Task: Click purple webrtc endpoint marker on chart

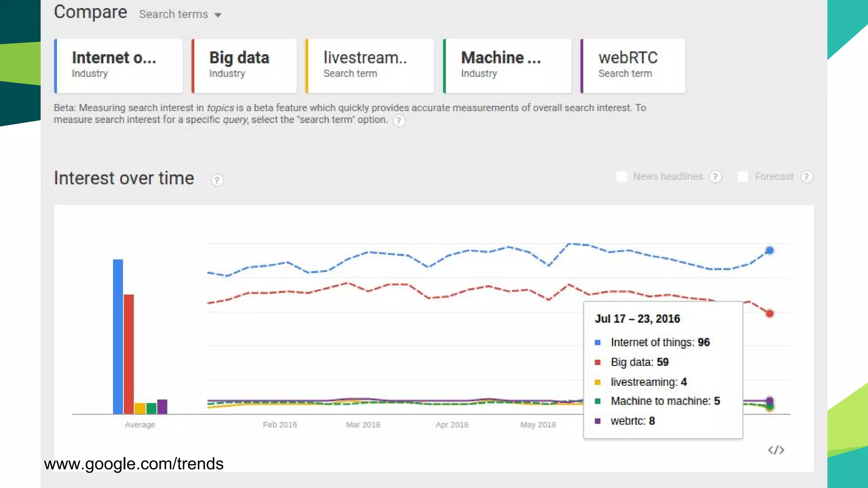Action: click(770, 400)
